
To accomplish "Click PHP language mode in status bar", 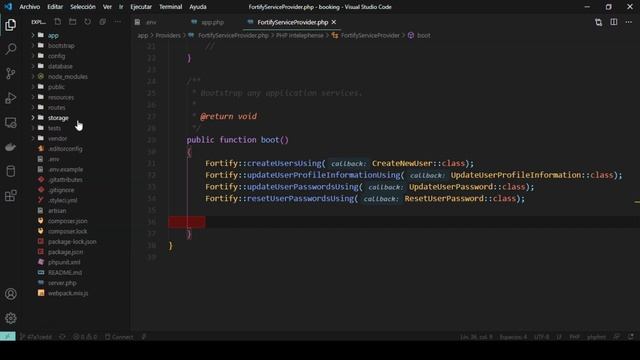I will [x=574, y=337].
